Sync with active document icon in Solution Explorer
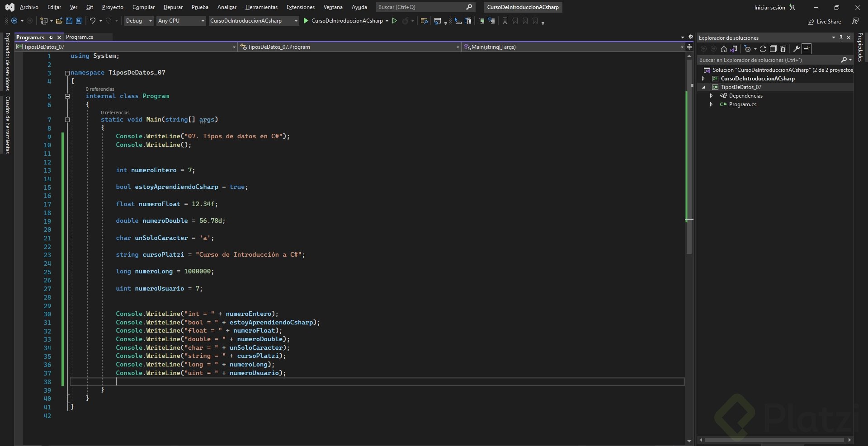This screenshot has width=868, height=446. pos(763,49)
